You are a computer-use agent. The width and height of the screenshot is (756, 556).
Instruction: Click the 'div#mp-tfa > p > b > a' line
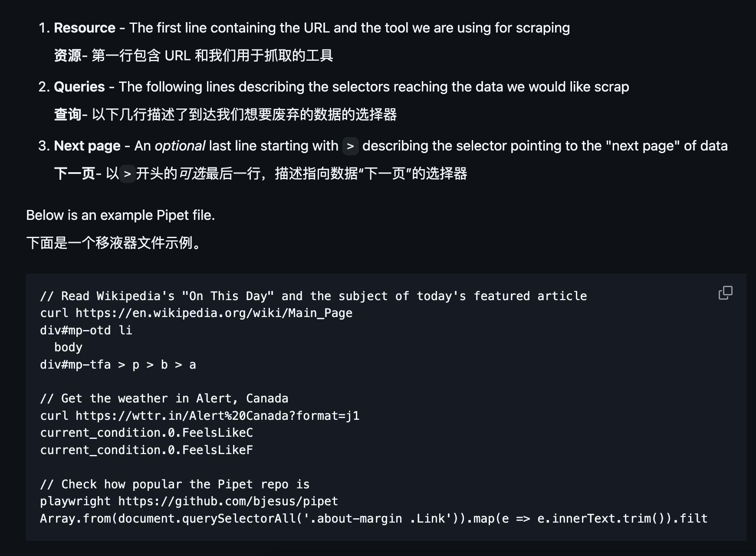(118, 365)
